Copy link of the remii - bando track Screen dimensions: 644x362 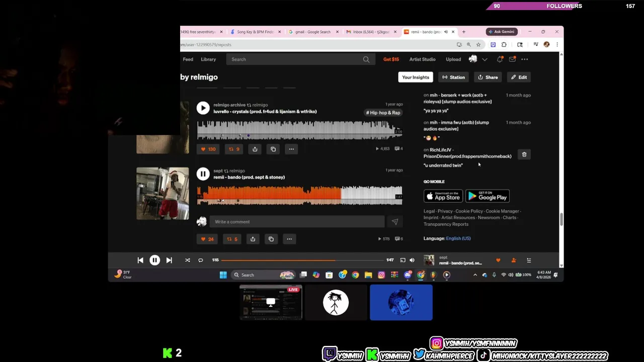[x=271, y=239]
